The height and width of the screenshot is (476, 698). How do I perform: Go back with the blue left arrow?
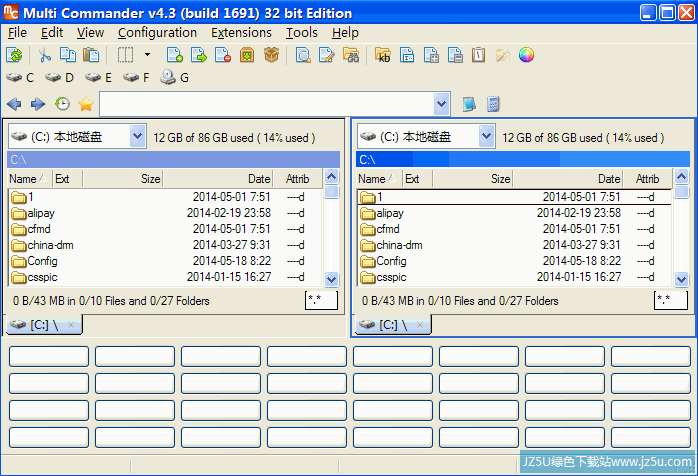[x=14, y=104]
